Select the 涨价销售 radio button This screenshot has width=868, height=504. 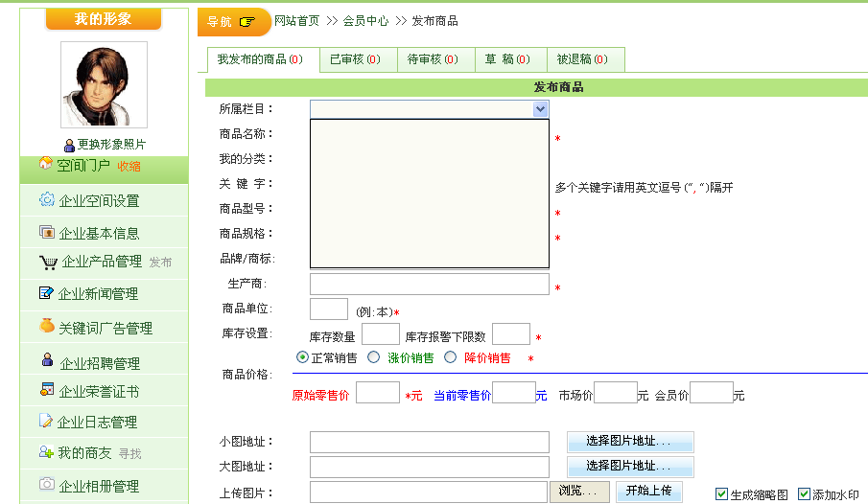374,357
